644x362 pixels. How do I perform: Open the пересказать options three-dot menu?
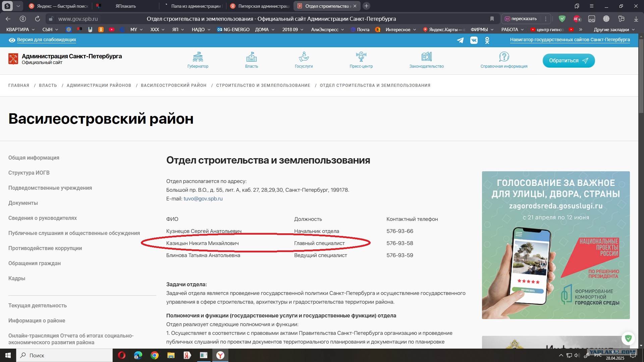click(546, 19)
